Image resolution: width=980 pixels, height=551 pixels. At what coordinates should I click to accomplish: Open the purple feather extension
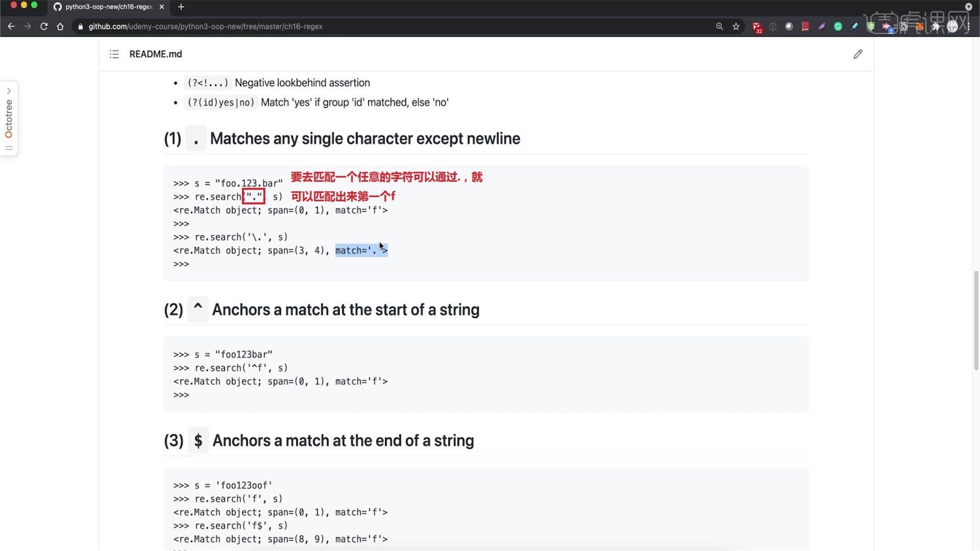(x=822, y=27)
